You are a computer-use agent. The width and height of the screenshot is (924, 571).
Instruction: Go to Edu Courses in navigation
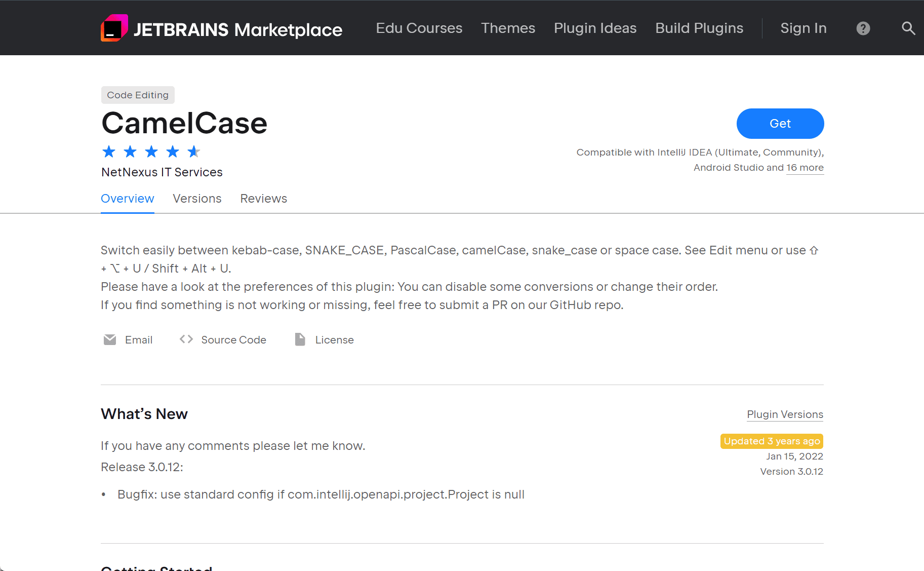(419, 28)
